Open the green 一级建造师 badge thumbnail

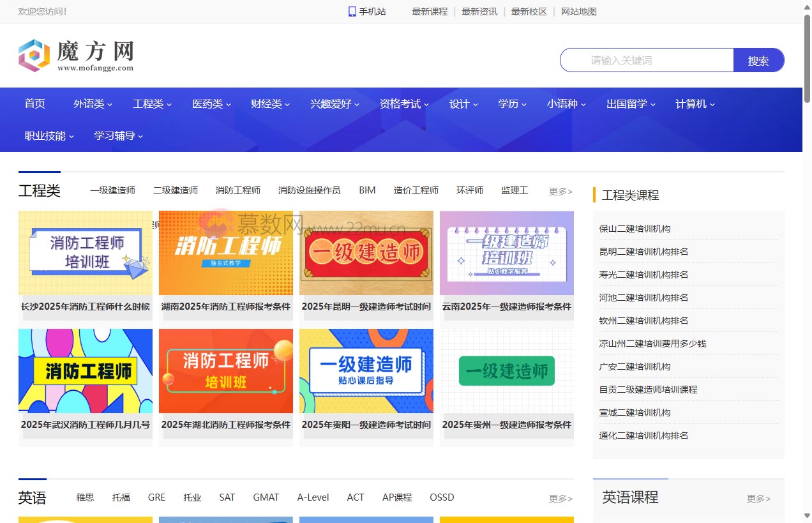point(506,371)
